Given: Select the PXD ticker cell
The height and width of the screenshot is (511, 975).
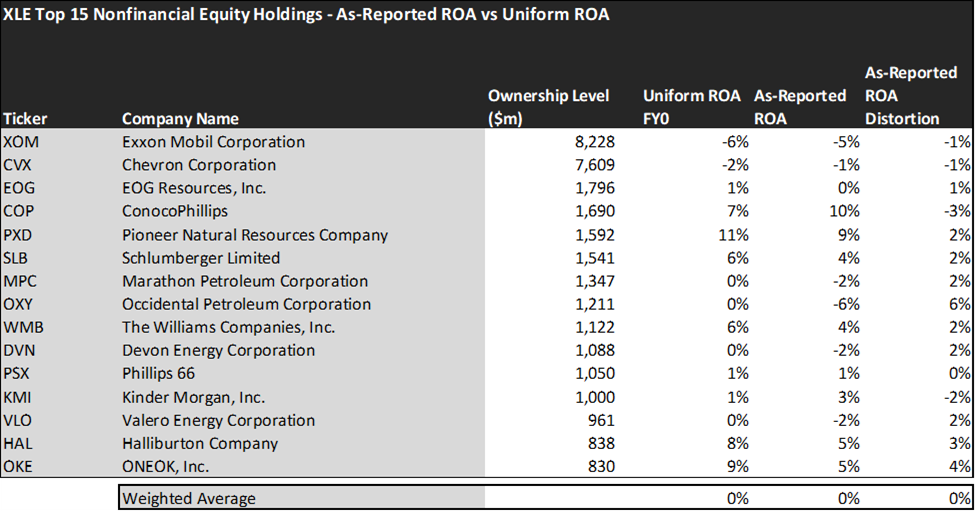Looking at the screenshot, I should tap(17, 236).
